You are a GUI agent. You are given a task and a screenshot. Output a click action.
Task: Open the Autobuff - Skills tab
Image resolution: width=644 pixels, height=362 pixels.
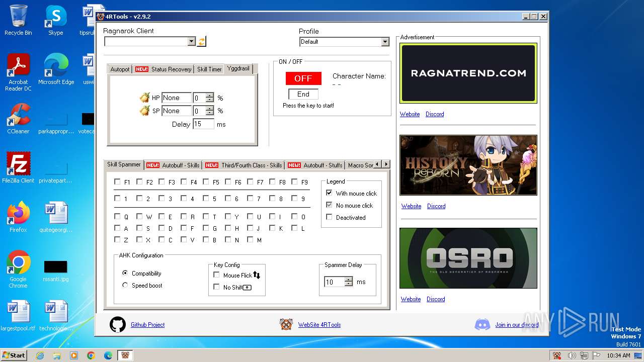pyautogui.click(x=173, y=165)
